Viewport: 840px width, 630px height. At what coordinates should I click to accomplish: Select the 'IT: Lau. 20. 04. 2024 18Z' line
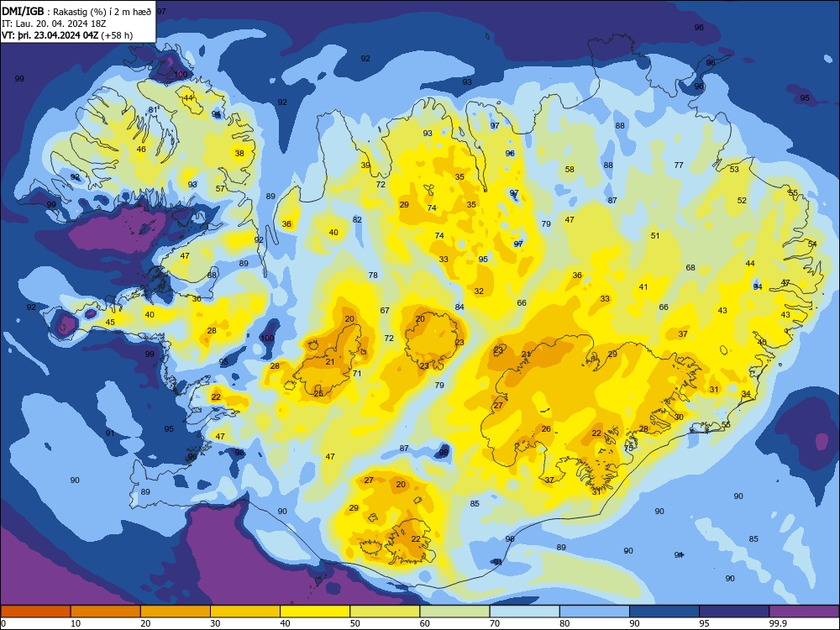[x=54, y=24]
